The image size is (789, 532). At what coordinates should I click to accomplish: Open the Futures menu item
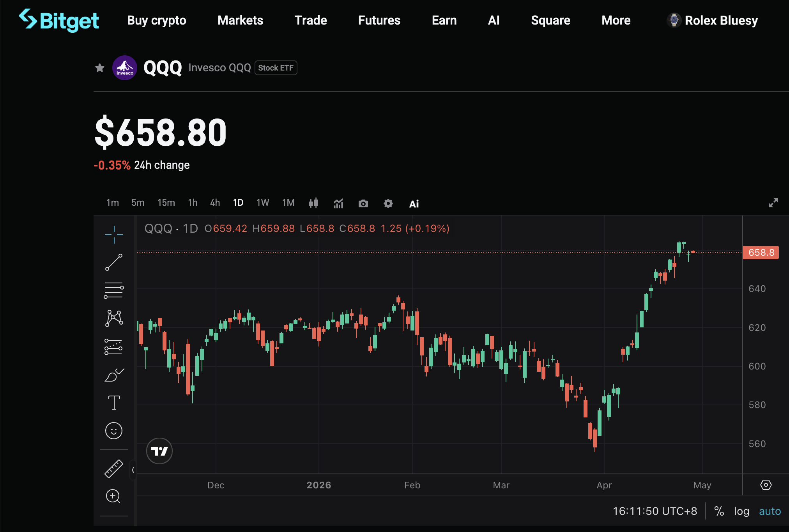(379, 20)
